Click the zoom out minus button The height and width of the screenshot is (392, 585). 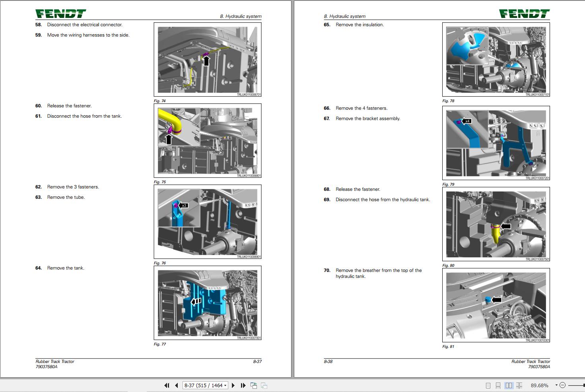[562, 385]
